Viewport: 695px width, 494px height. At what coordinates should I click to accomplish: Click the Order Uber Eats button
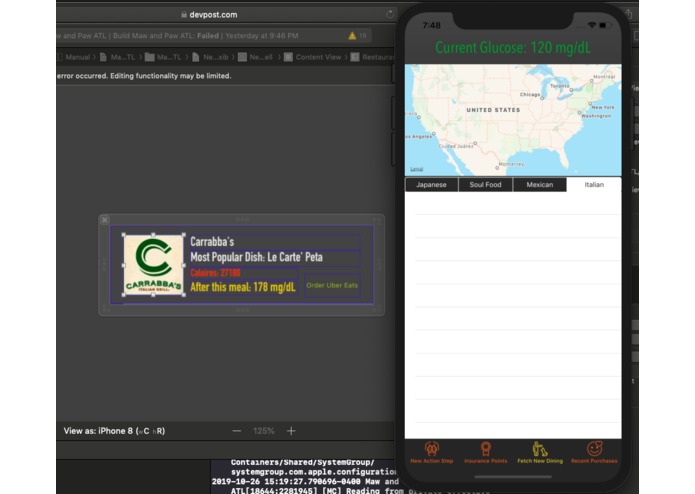[x=332, y=285]
